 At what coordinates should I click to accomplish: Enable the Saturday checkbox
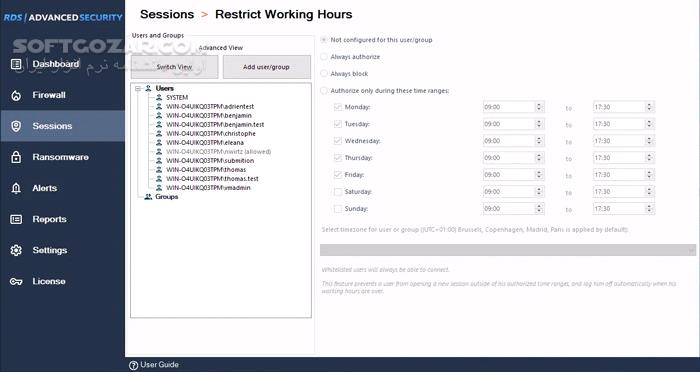(338, 192)
